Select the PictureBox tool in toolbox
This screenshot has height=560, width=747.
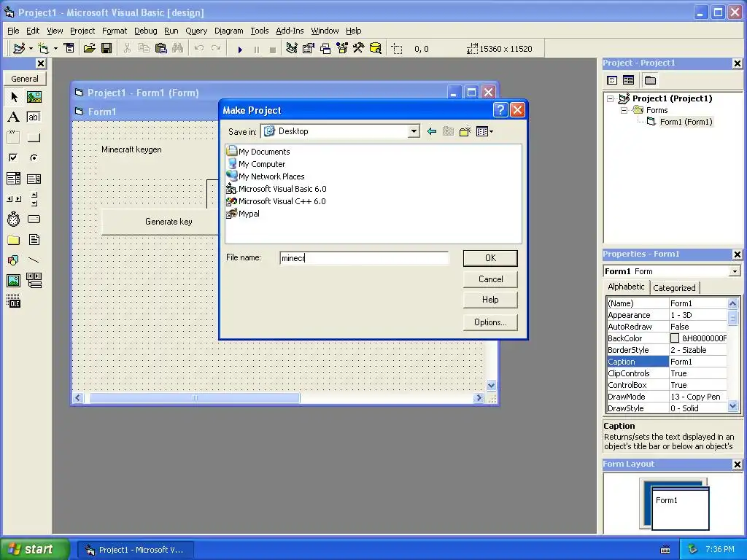point(34,97)
